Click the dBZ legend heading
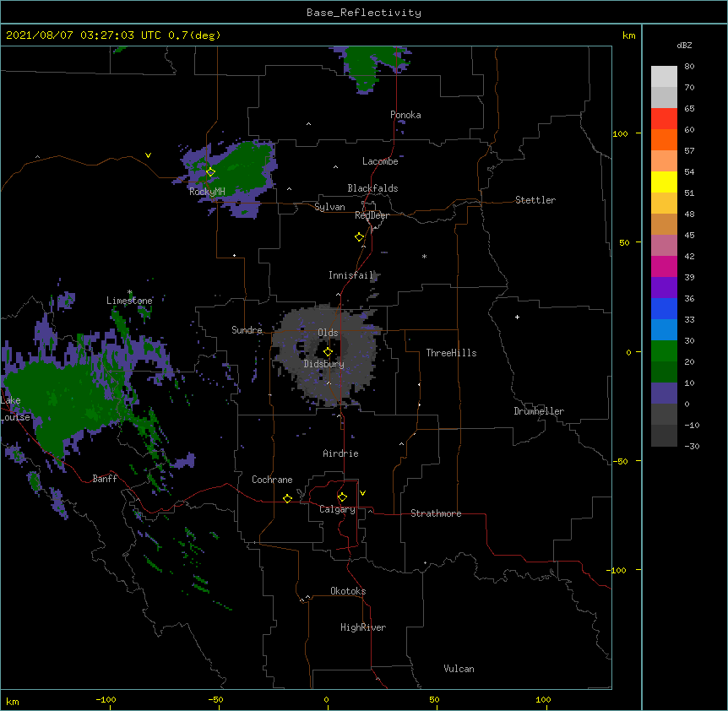Image resolution: width=728 pixels, height=711 pixels. (684, 45)
